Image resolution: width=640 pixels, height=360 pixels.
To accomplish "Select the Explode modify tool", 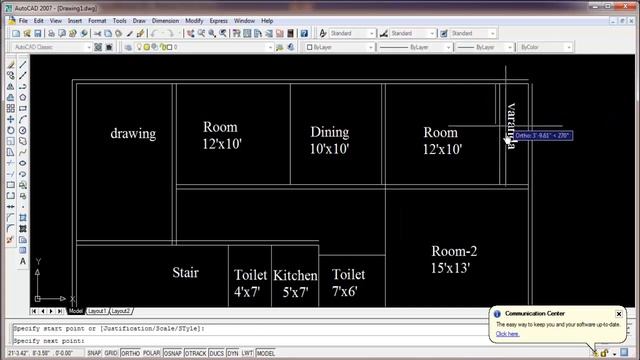I will tap(11, 240).
